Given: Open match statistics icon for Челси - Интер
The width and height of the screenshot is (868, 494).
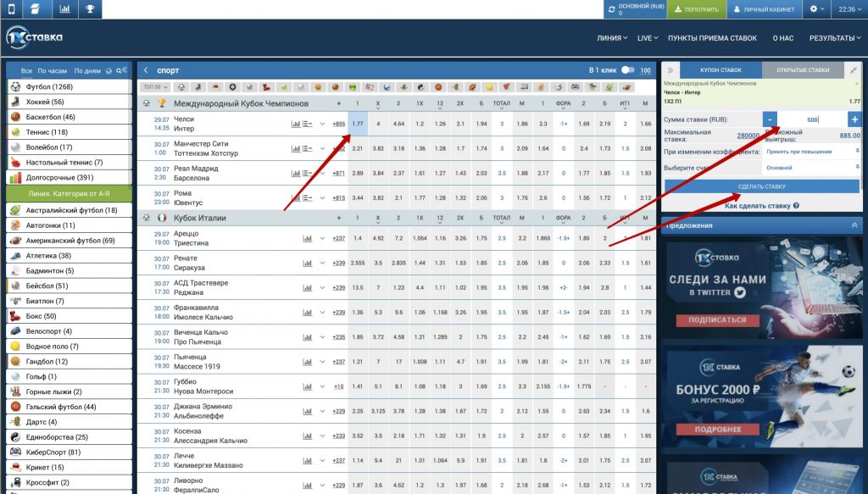Looking at the screenshot, I should coord(296,124).
